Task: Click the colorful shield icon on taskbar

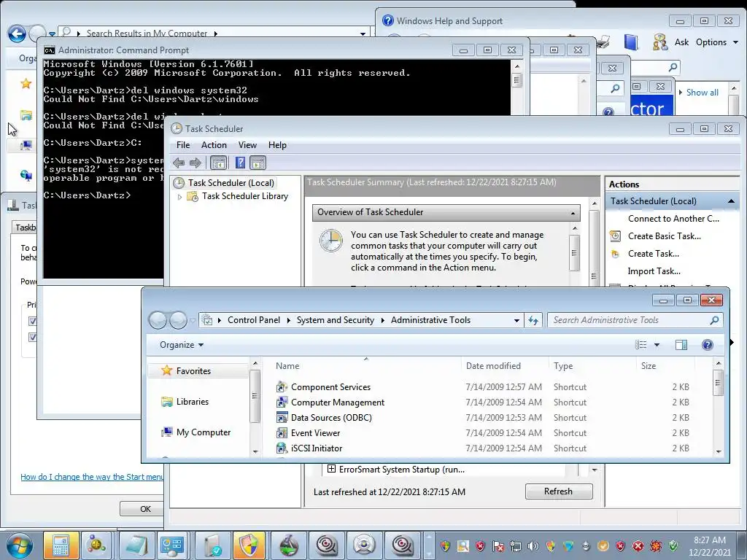Action: coord(248,545)
